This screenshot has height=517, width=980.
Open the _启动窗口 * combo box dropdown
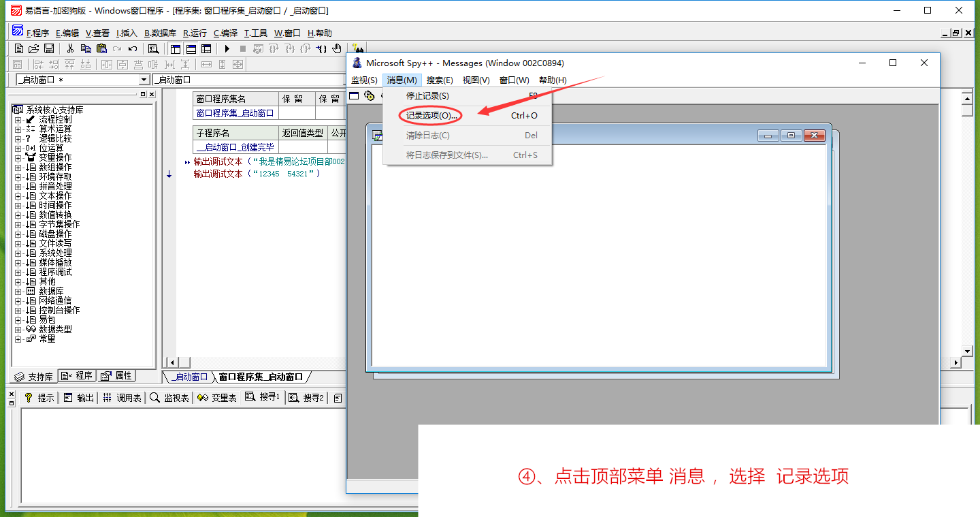pyautogui.click(x=144, y=80)
